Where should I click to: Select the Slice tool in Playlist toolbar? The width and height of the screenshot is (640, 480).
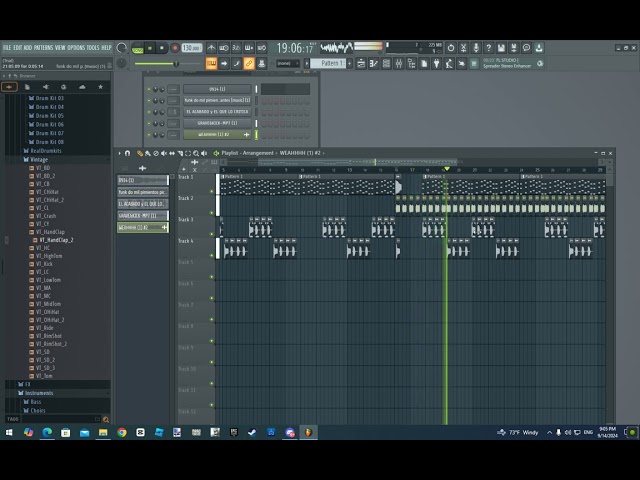[180, 153]
